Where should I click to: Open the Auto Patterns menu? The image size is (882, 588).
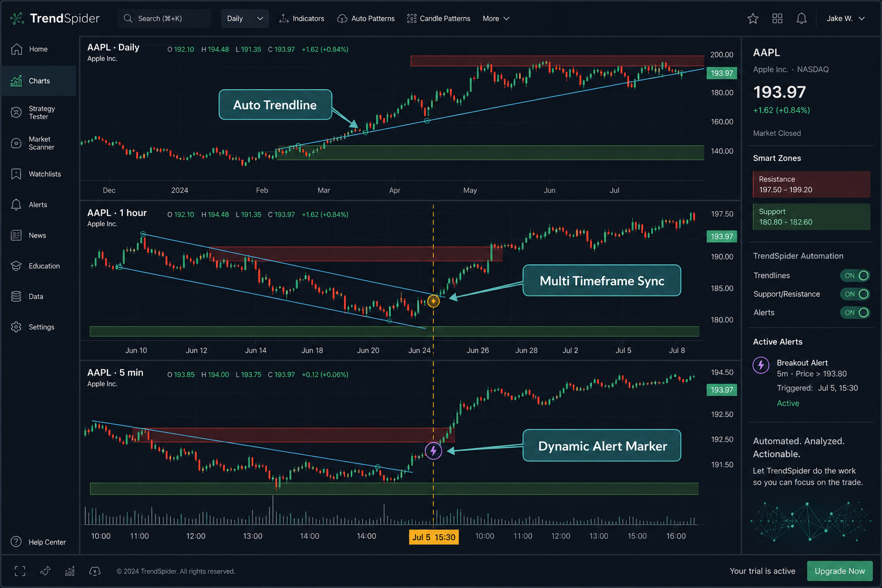[366, 18]
